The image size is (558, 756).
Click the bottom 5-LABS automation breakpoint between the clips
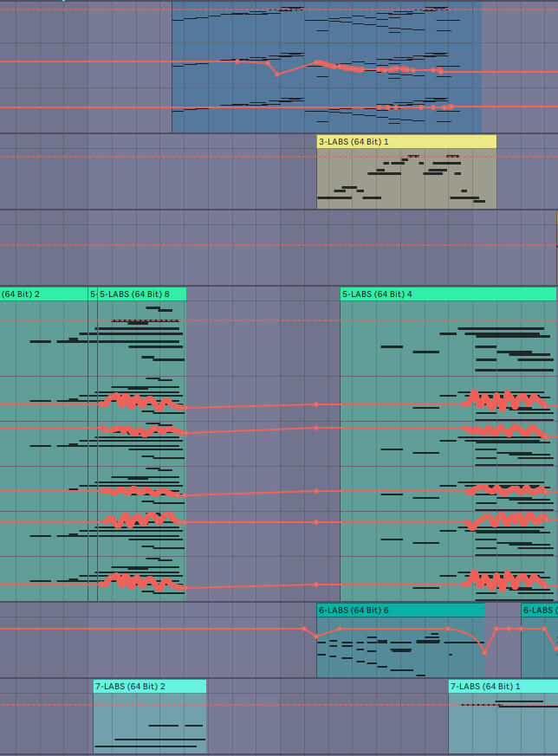[316, 585]
